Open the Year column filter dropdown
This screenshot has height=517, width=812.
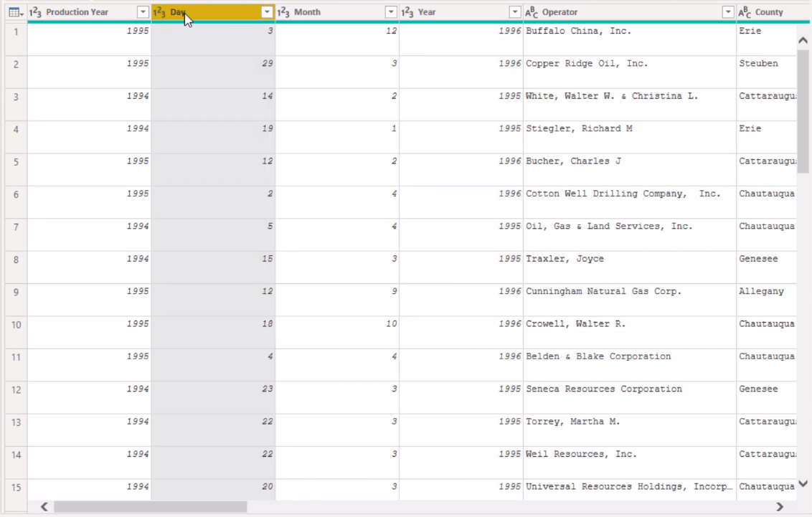point(515,12)
